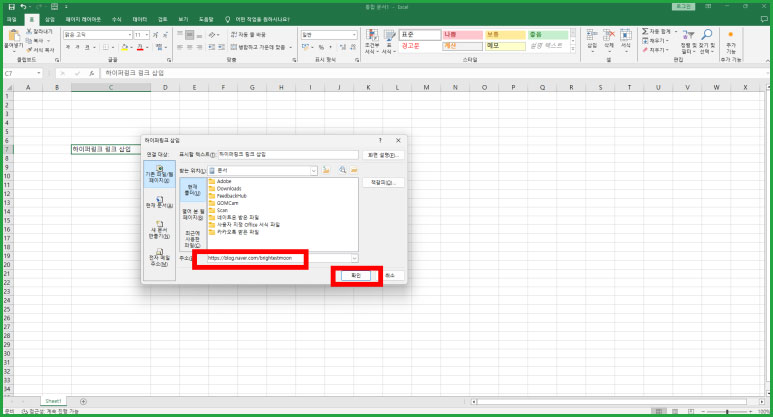
Task: Click the Paste clipboard icon
Action: pyautogui.click(x=14, y=35)
